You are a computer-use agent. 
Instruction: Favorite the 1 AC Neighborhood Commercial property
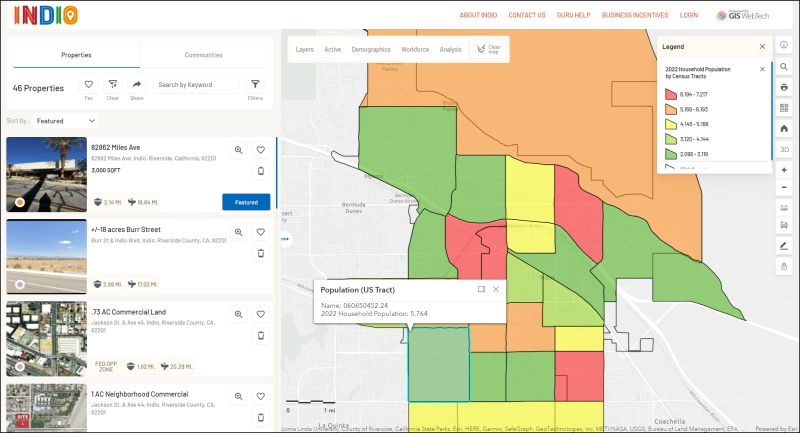click(261, 396)
